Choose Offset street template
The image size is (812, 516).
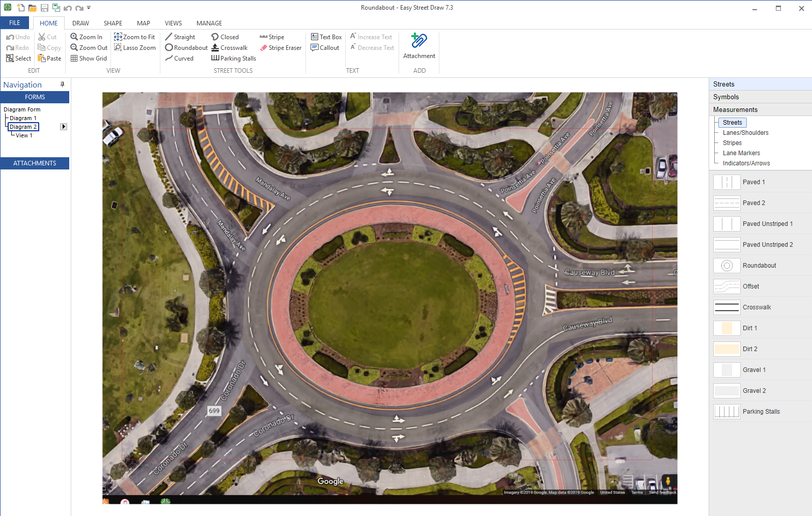click(x=760, y=286)
